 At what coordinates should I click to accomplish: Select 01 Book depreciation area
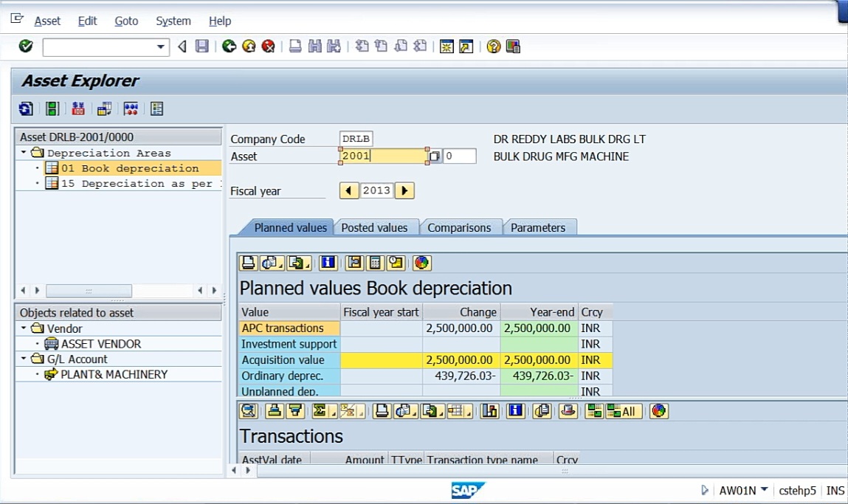(130, 168)
